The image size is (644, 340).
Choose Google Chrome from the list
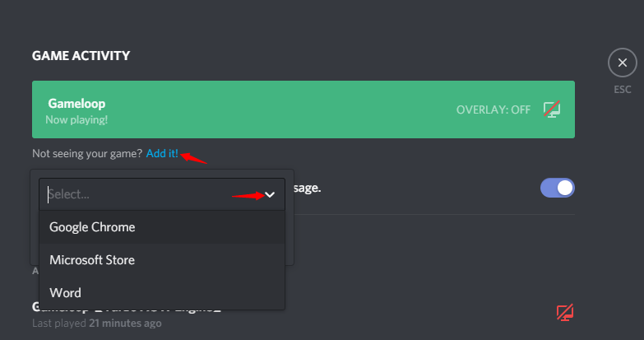162,227
